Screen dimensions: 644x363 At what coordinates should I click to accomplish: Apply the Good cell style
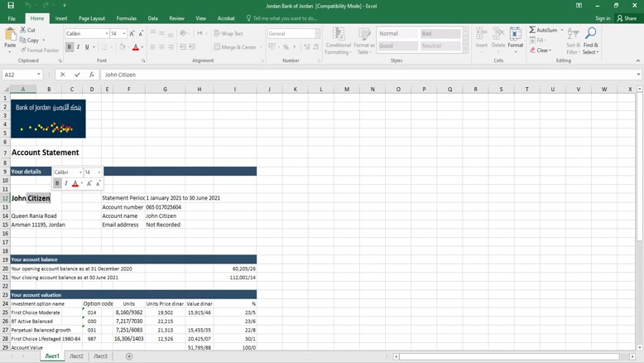click(x=397, y=46)
